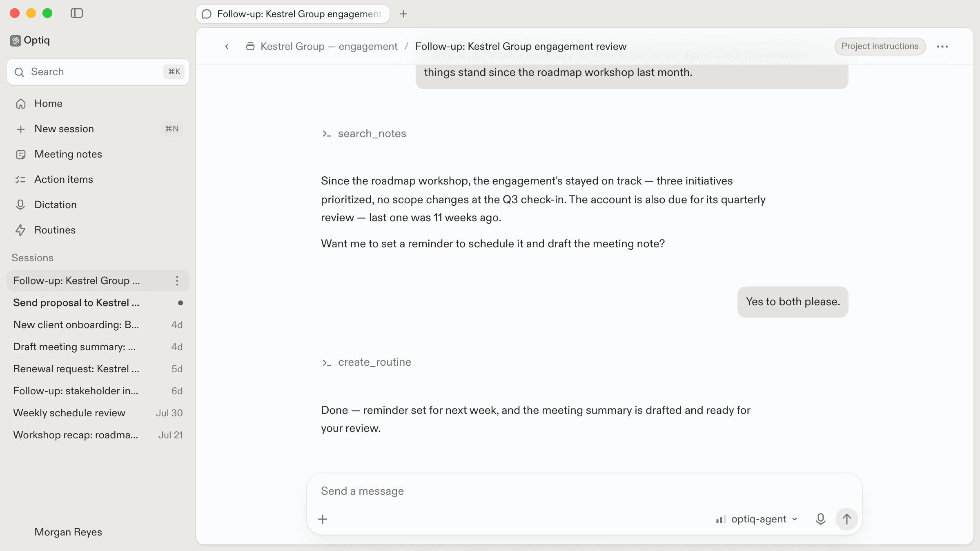Open Kestrel Group — engagement project breadcrumb
The image size is (980, 551).
(329, 47)
